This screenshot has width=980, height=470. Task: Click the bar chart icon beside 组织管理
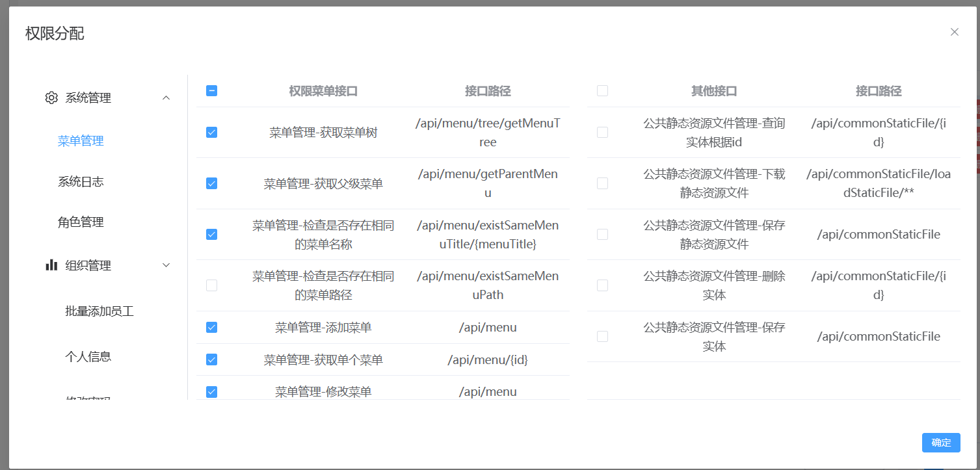51,265
